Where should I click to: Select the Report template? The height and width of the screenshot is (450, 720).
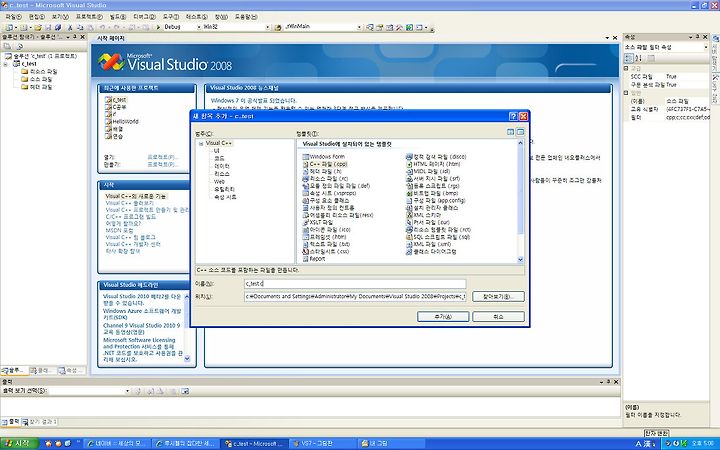click(x=314, y=259)
